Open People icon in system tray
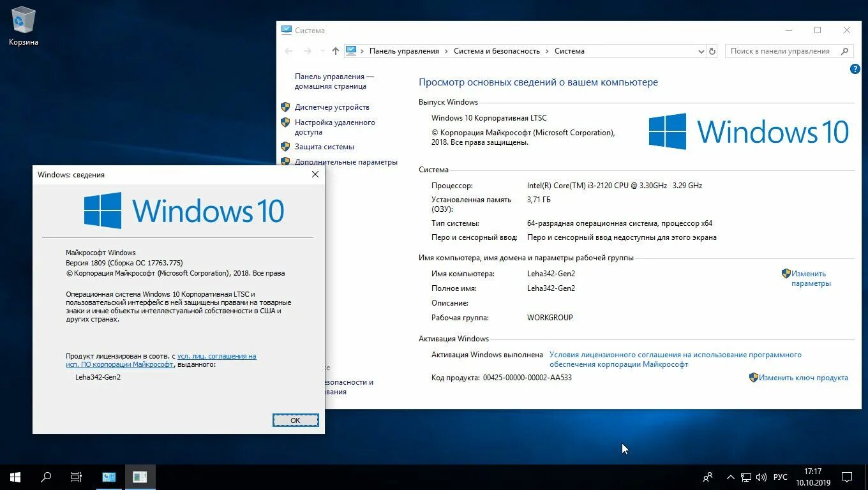This screenshot has height=490, width=868. point(708,477)
